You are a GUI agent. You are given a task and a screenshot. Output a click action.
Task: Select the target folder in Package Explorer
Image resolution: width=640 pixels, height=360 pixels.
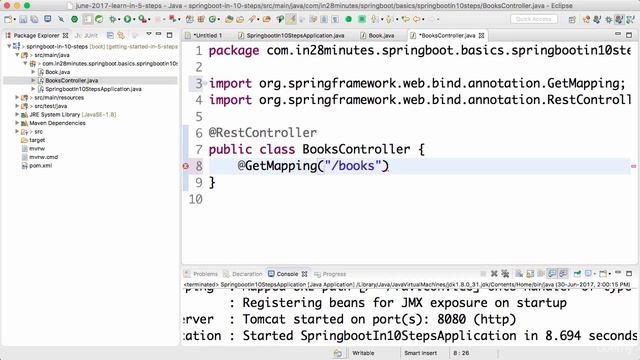click(x=37, y=140)
